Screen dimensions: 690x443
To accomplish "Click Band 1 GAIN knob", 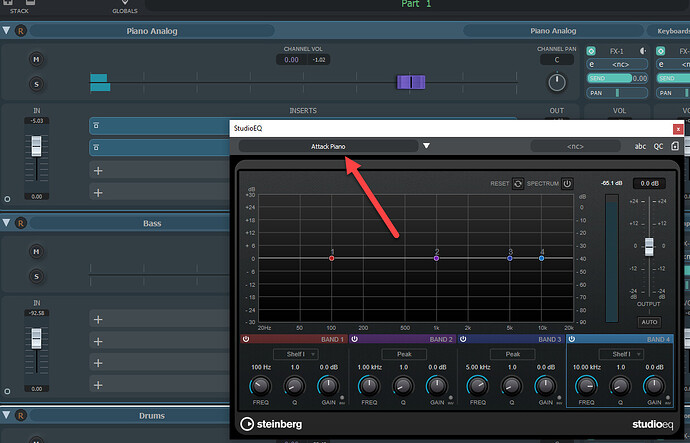I will (328, 386).
